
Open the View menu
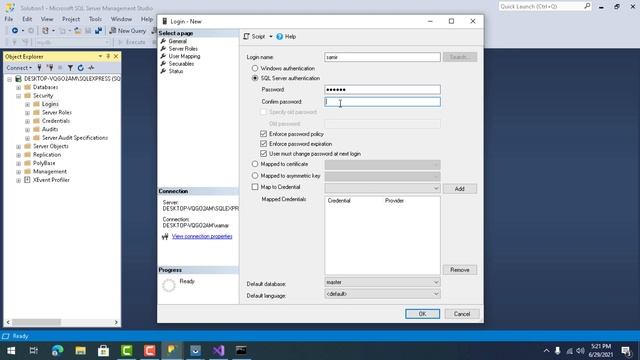coord(47,19)
